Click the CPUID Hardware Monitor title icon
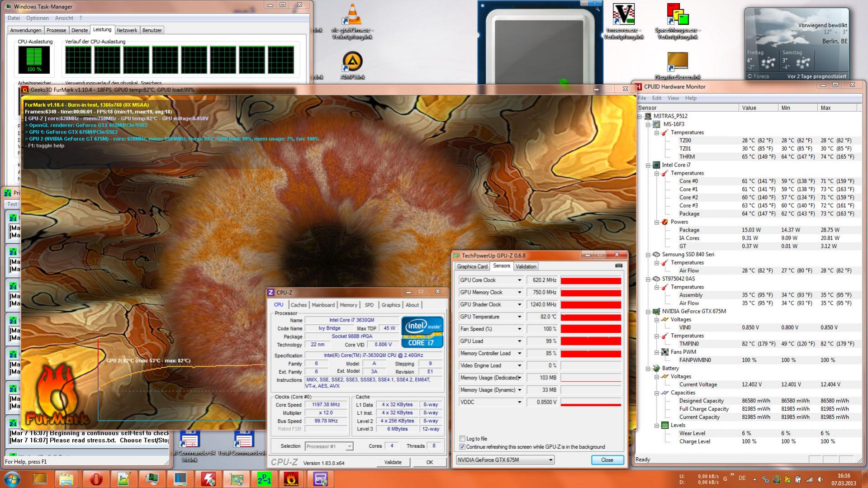The image size is (868, 488). click(639, 86)
